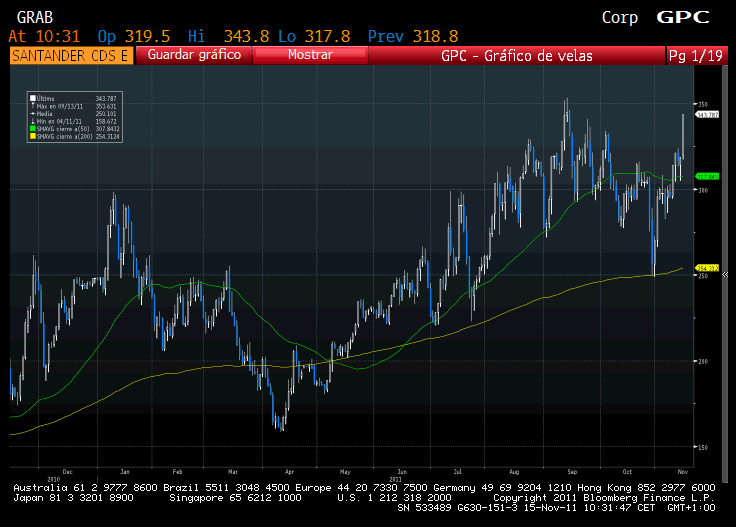Select the SANTANDER CDS E security field
The height and width of the screenshot is (527, 736).
coord(71,55)
